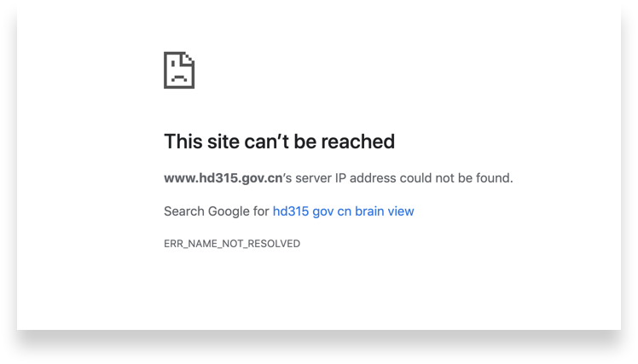This screenshot has width=638, height=364.
Task: Click the words could not be found
Action: 456,178
